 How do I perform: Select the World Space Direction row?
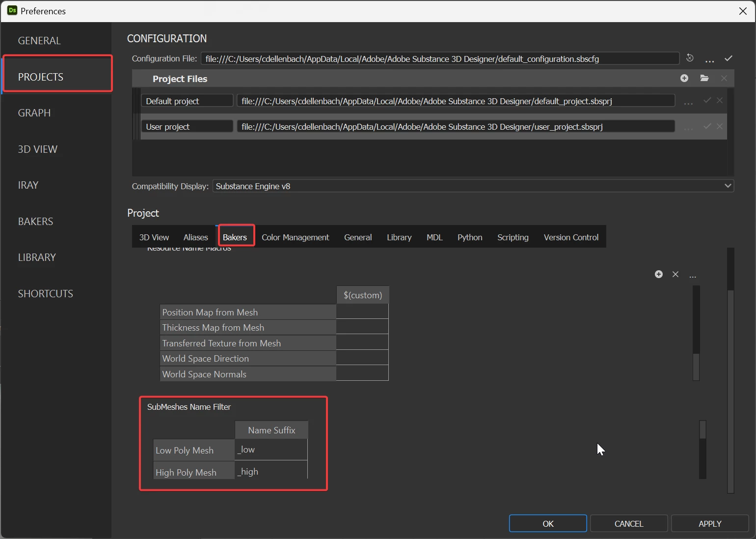click(248, 358)
